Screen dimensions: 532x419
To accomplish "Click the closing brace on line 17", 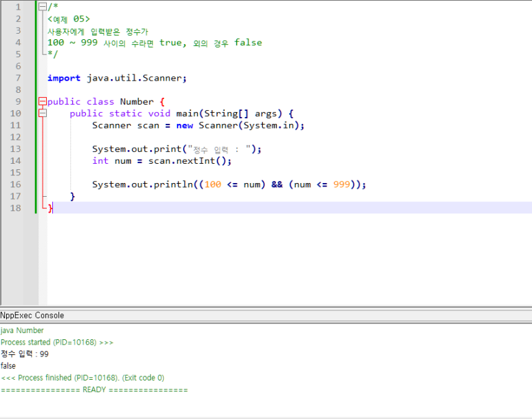I will click(72, 197).
